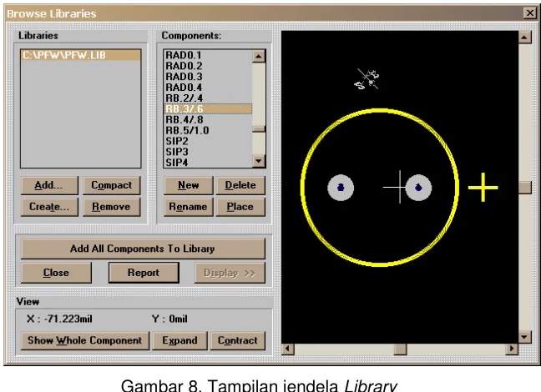
Task: Click the yellow plus marker in preview
Action: coord(483,187)
